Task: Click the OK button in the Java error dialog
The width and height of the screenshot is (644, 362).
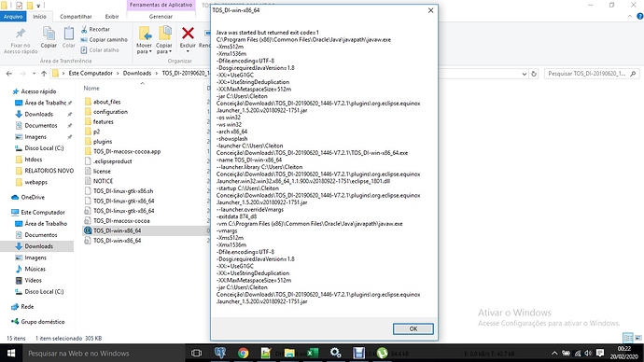Action: pyautogui.click(x=413, y=328)
